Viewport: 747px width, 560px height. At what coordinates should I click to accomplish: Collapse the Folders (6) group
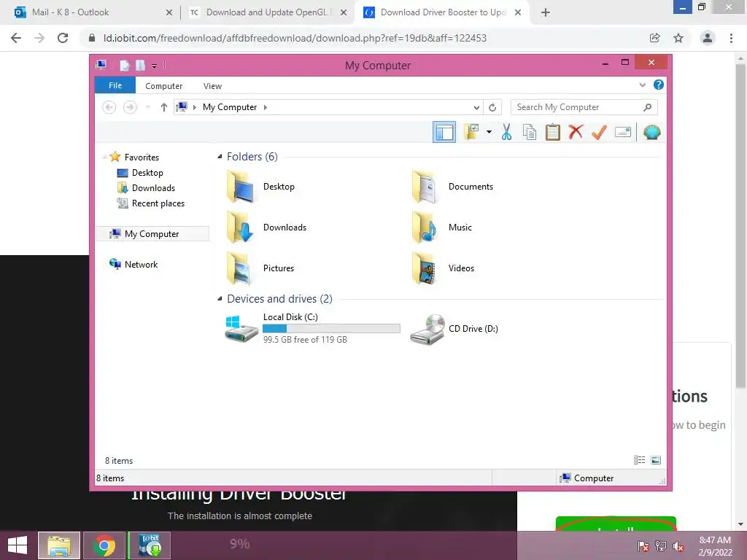click(220, 157)
